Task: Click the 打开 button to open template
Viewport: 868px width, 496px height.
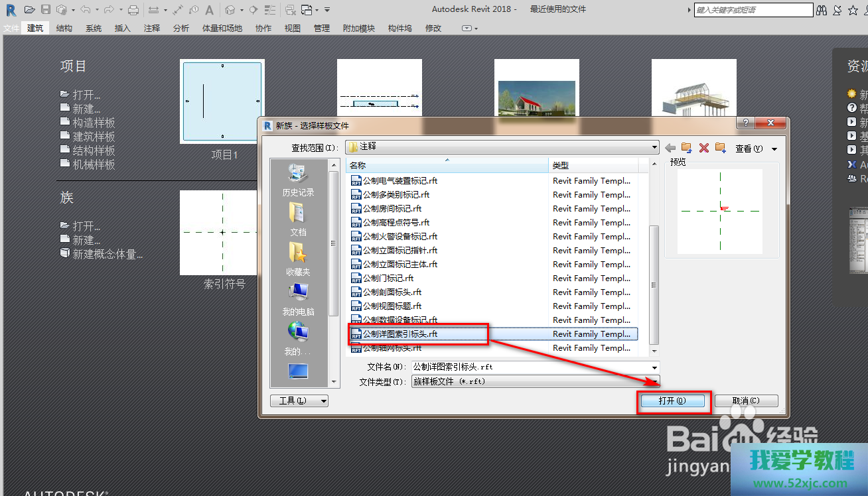Action: 672,401
